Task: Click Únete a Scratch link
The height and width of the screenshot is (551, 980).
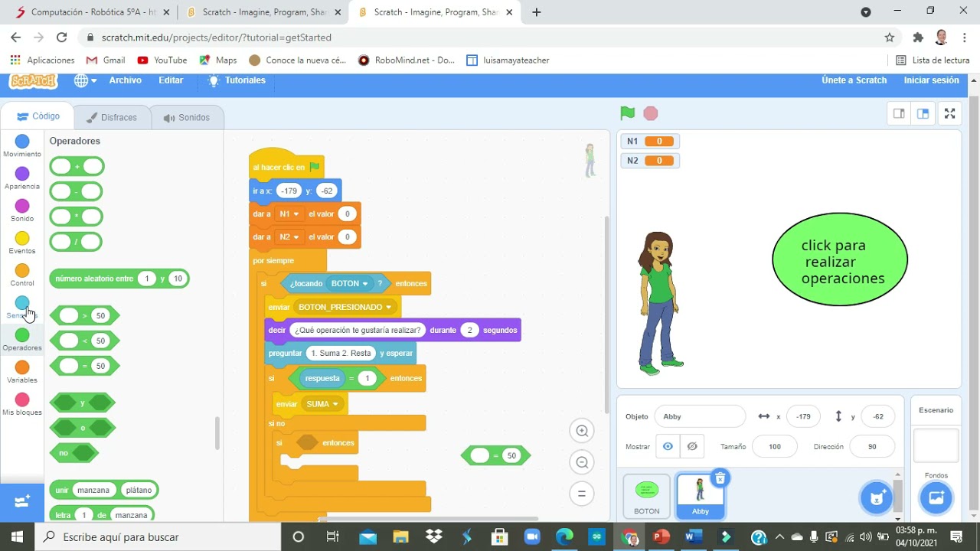Action: tap(854, 80)
